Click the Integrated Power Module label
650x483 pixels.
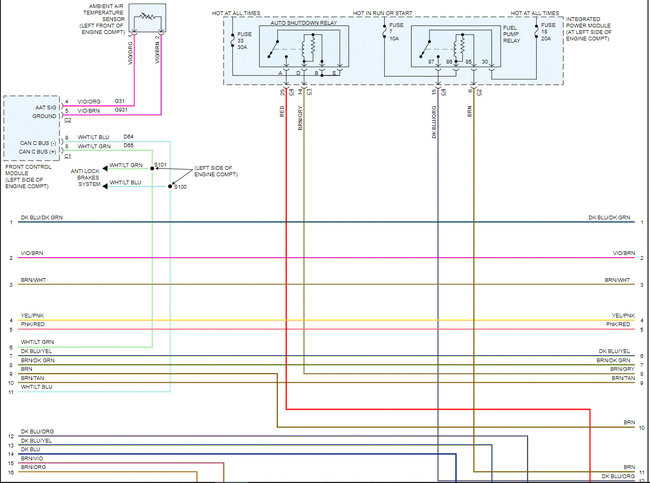(x=588, y=29)
